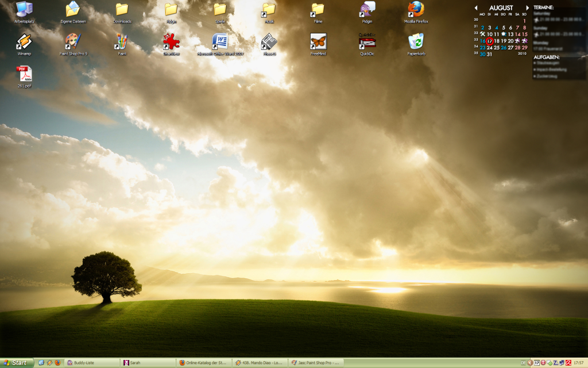Click date 18 in the calendar
This screenshot has width=588, height=368.
(x=497, y=41)
